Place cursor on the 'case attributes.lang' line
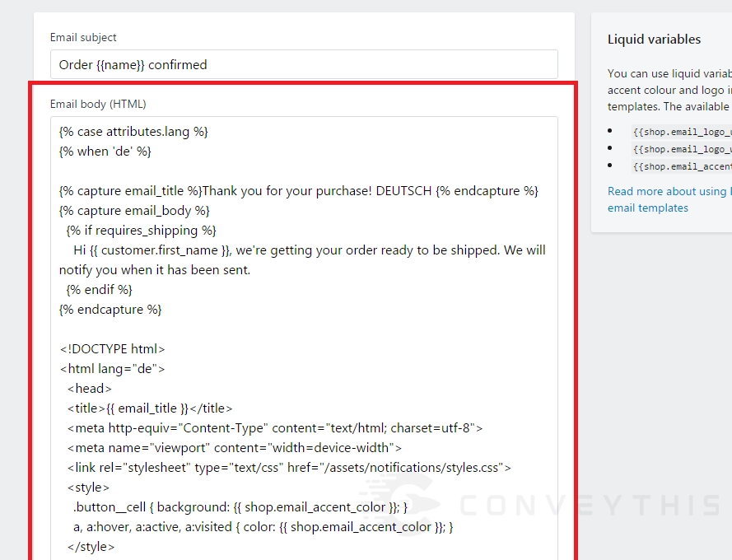 point(133,132)
